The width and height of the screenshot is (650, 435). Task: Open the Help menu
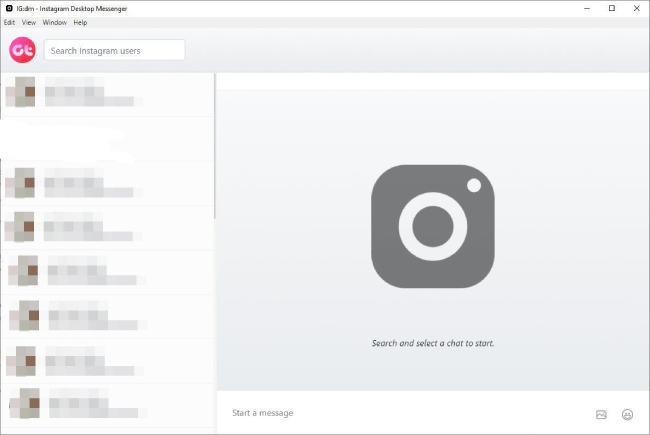coord(80,22)
